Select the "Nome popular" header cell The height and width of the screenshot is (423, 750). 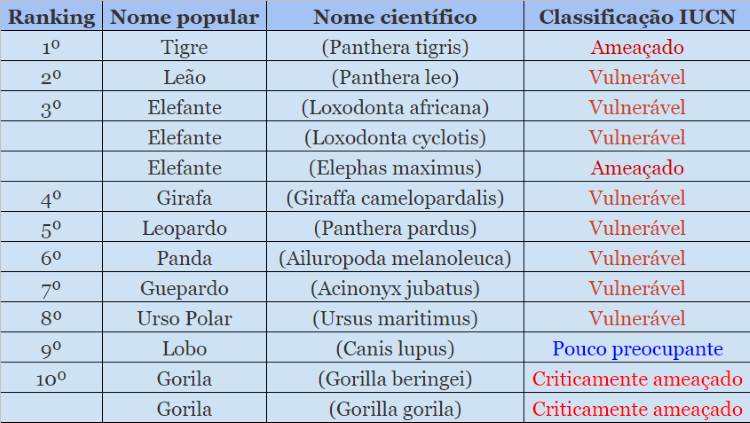[184, 17]
